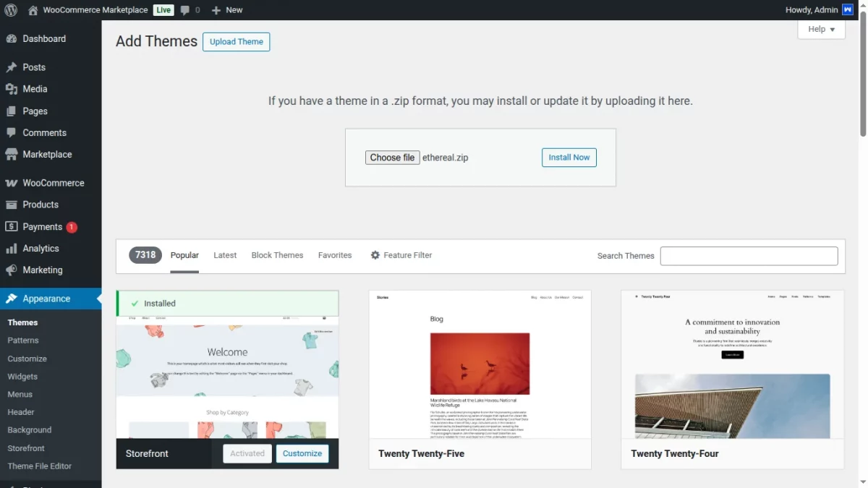868x488 pixels.
Task: Click the 7318 theme count badge
Action: click(145, 255)
